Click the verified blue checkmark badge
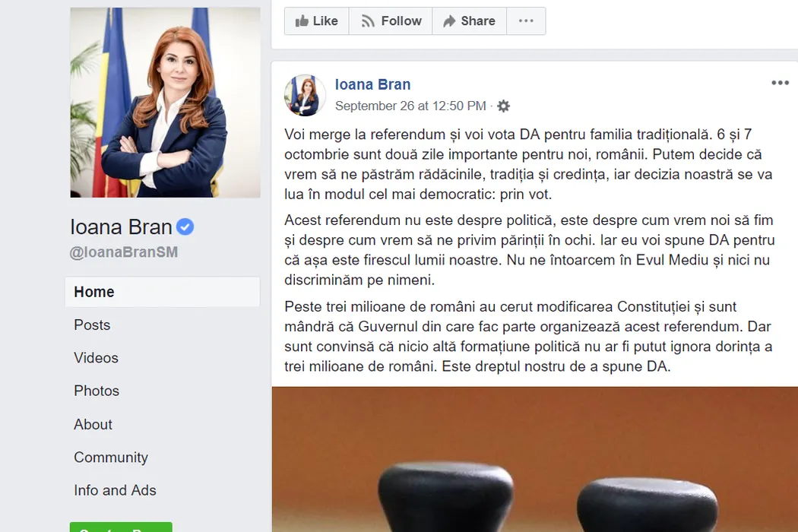798x532 pixels. pyautogui.click(x=185, y=226)
